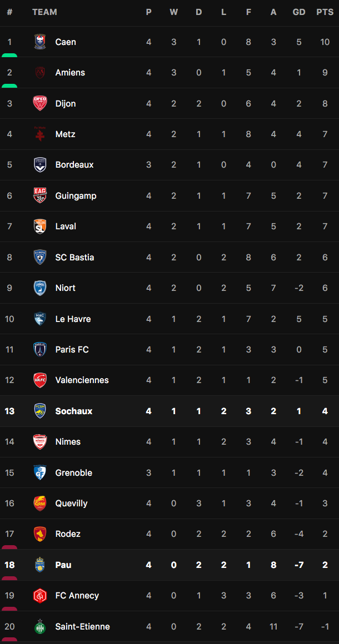Sort by GD column header
Image resolution: width=339 pixels, height=644 pixels.
pos(299,12)
